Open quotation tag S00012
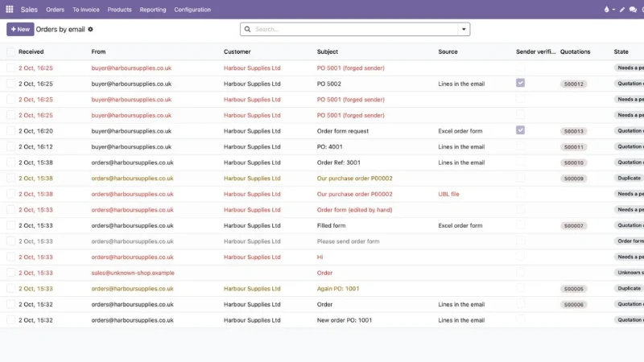Screen dimensions: 644x362 click(x=573, y=84)
